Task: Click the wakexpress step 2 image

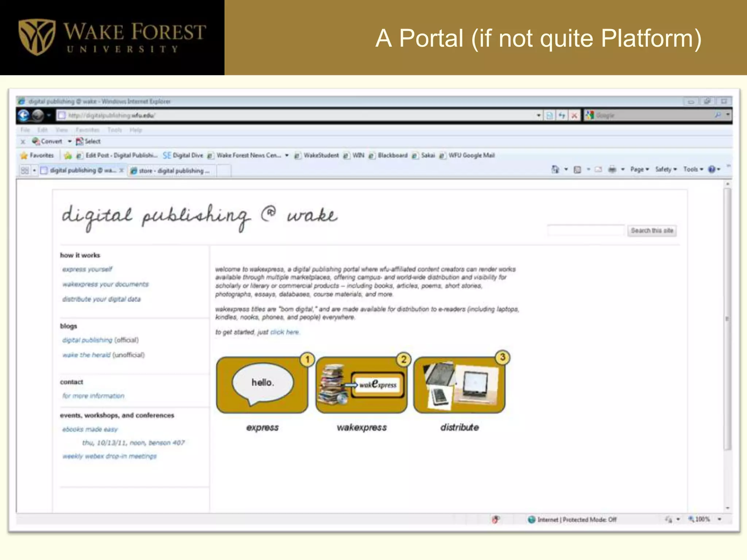Action: pos(361,385)
